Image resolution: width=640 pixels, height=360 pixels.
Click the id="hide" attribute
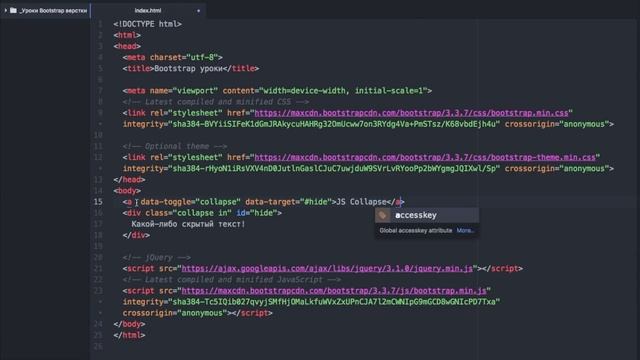[256, 213]
